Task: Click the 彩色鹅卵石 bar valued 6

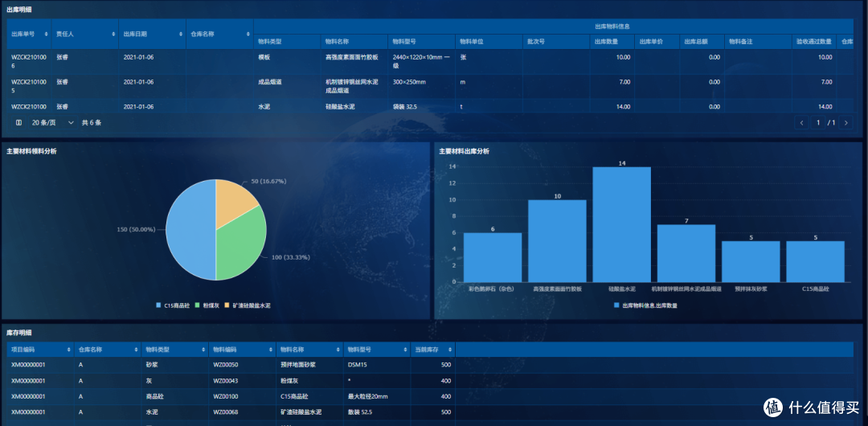Action: (492, 257)
